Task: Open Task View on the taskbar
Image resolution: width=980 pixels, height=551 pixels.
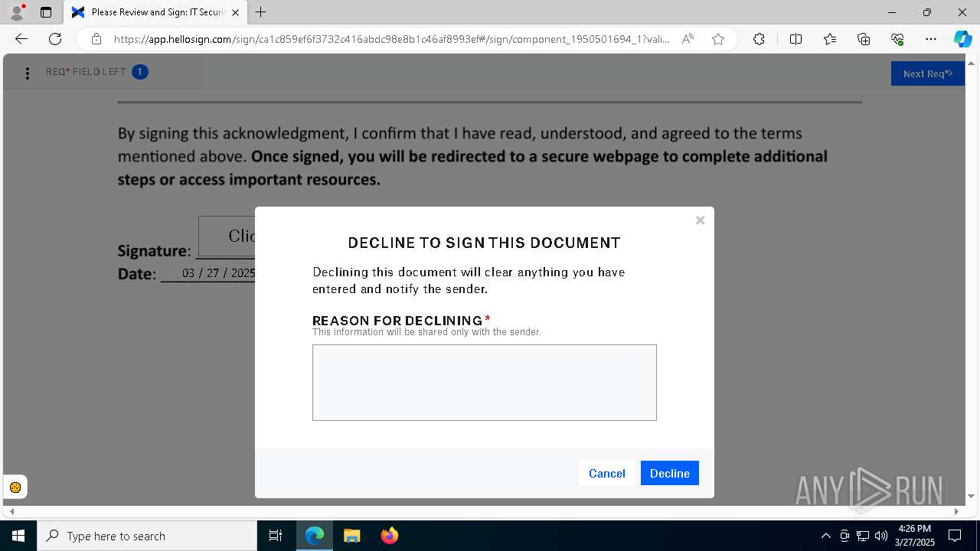Action: (x=276, y=536)
